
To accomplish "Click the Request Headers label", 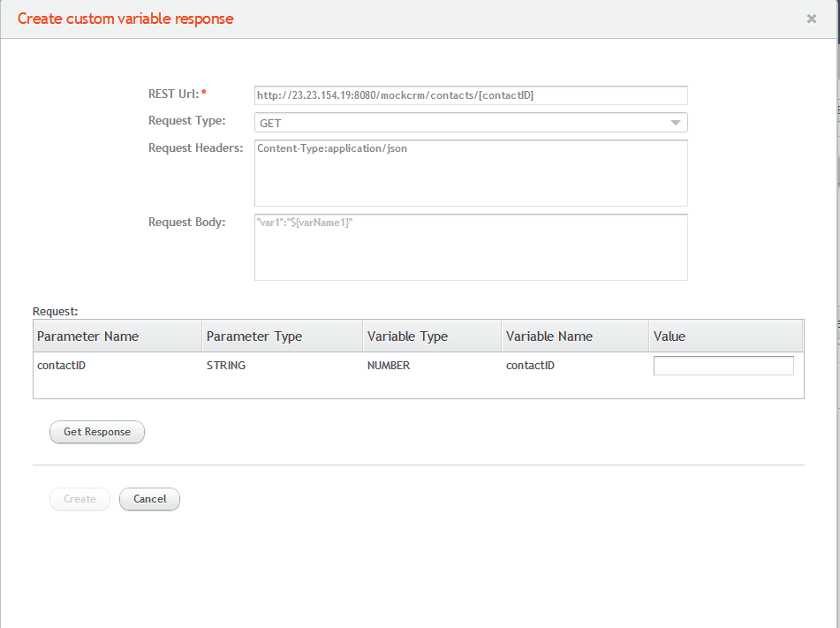I will tap(195, 148).
